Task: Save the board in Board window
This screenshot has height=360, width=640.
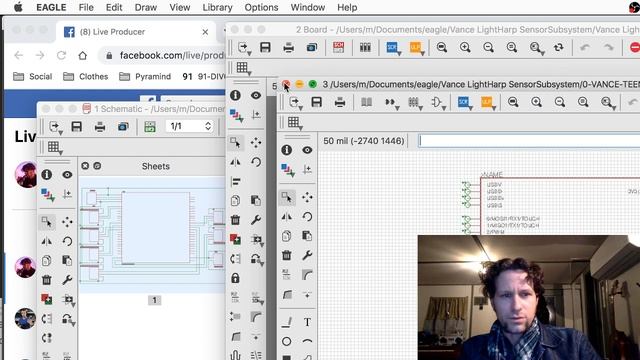Action: tap(265, 47)
